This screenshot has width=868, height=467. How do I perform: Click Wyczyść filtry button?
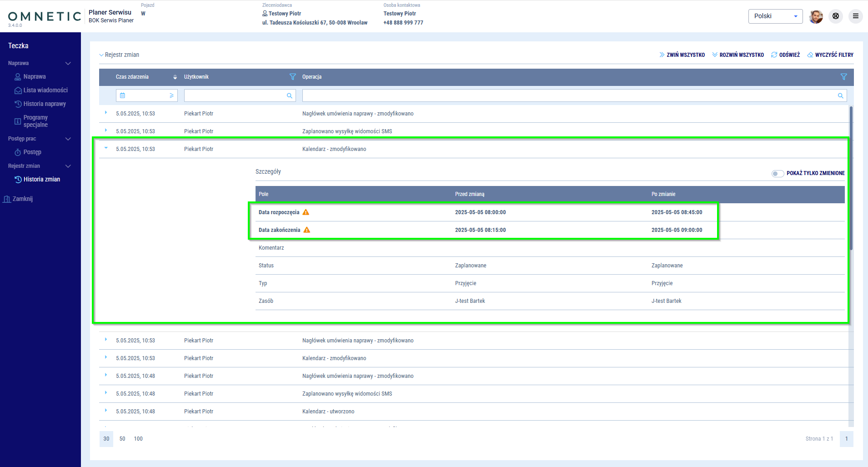pos(830,55)
